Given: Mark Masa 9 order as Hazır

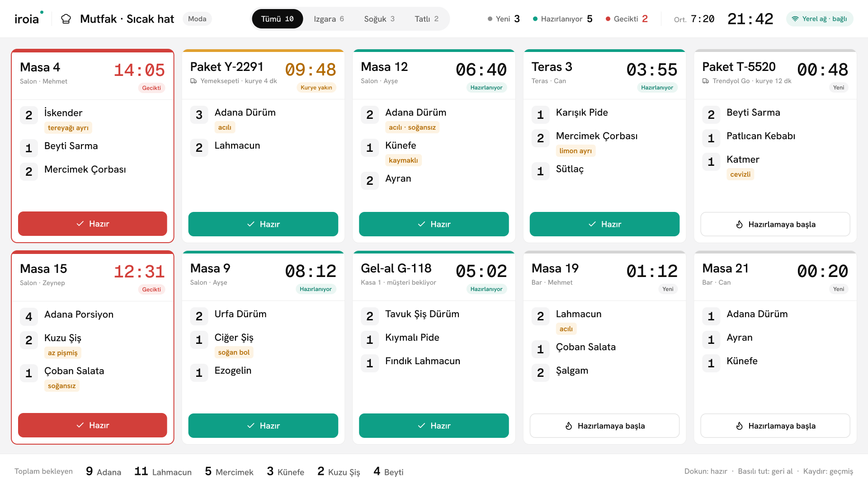Looking at the screenshot, I should [x=263, y=426].
